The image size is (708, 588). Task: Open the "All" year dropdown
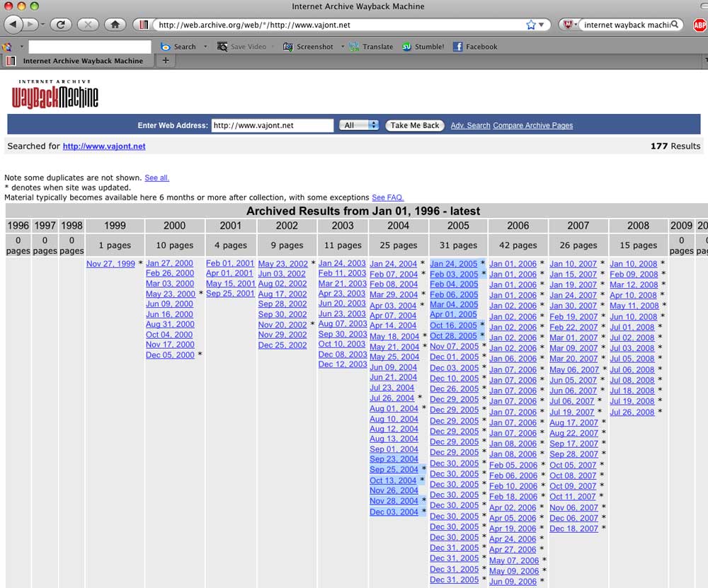[359, 125]
